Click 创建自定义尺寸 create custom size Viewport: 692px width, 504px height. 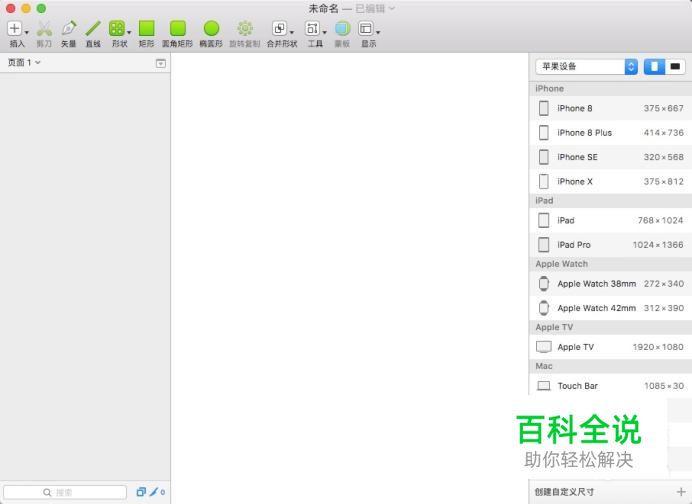564,492
